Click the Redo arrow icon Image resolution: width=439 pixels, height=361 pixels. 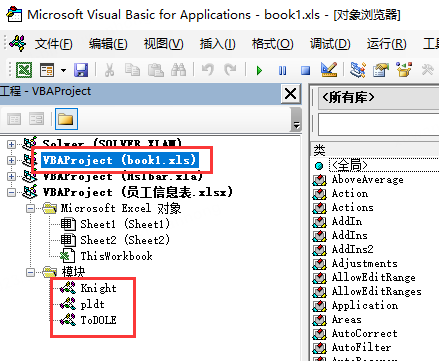tap(230, 70)
